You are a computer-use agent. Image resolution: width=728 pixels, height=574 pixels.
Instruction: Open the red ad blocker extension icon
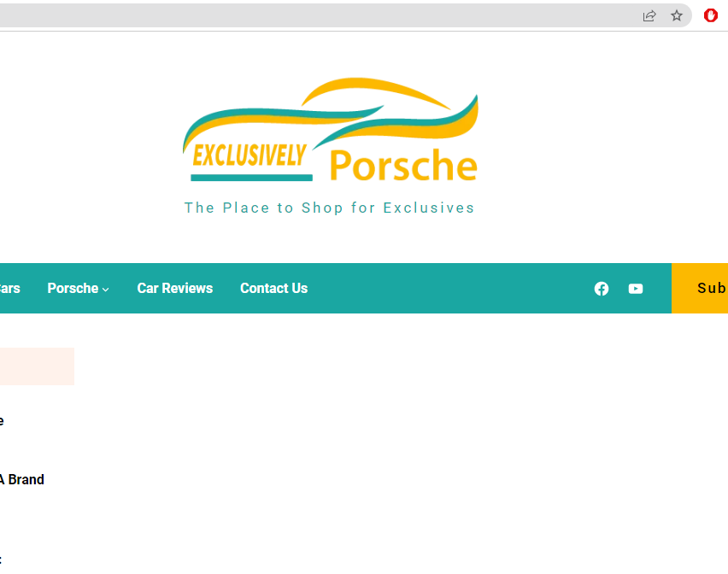(x=710, y=15)
